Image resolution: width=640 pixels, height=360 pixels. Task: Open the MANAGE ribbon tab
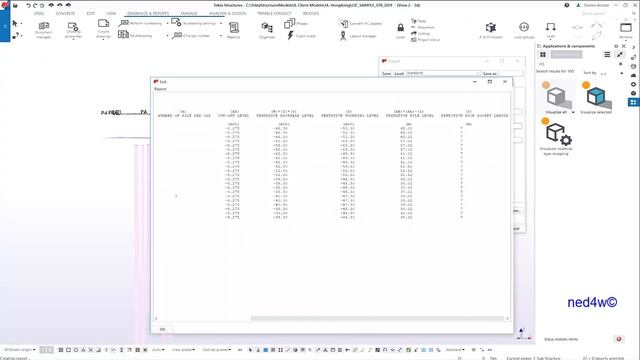189,13
